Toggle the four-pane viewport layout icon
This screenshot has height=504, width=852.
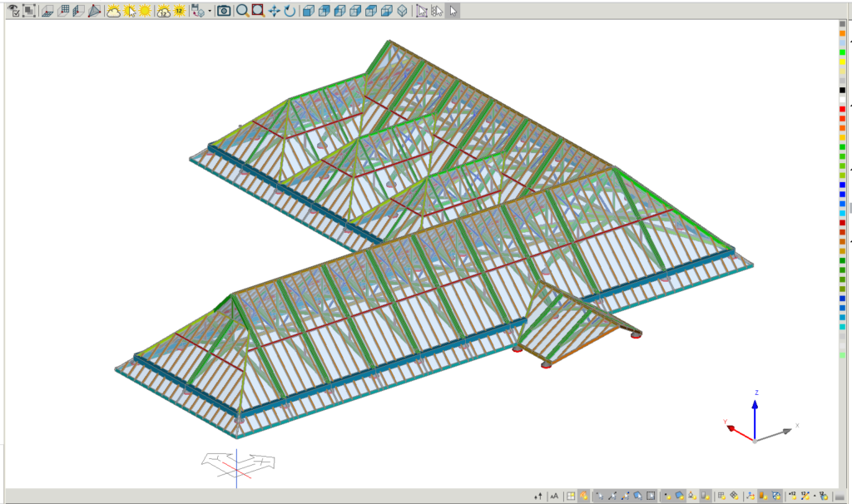pos(571,496)
